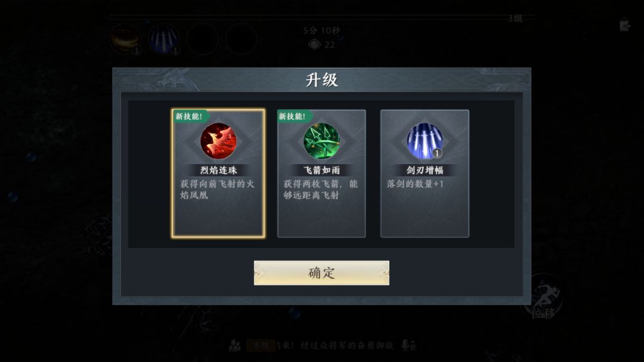Select the 烈焰连珠 skill name label
Screen dimensions: 644x362
tap(218, 170)
